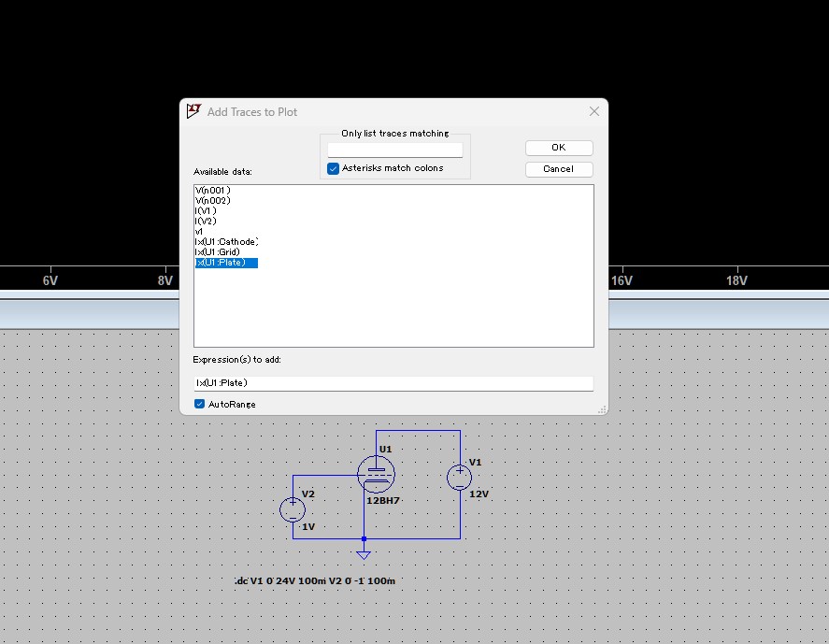This screenshot has height=644, width=829.
Task: Select the highlighted Ix(U1:Plate) trace
Action: [x=226, y=263]
